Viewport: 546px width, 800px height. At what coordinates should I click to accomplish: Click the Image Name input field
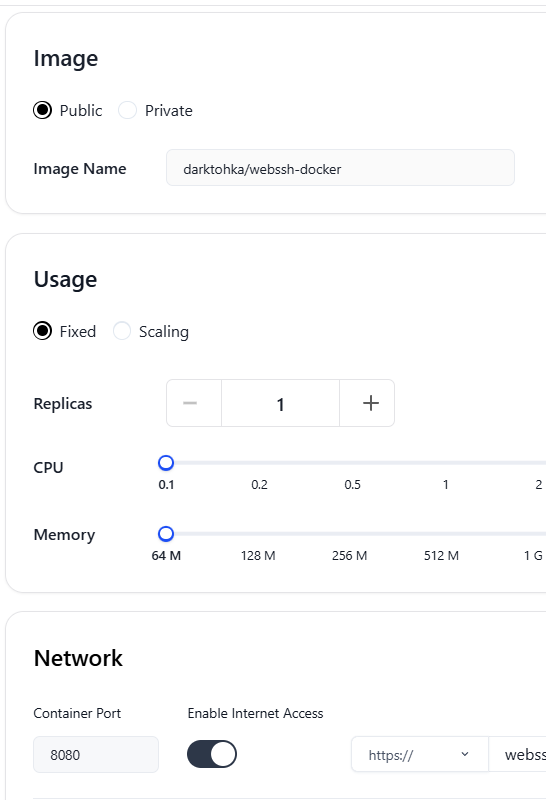point(340,168)
